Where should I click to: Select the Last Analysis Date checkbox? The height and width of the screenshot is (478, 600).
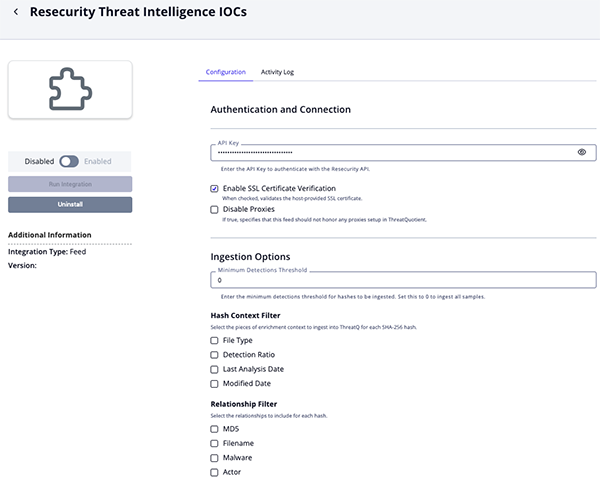(x=214, y=369)
